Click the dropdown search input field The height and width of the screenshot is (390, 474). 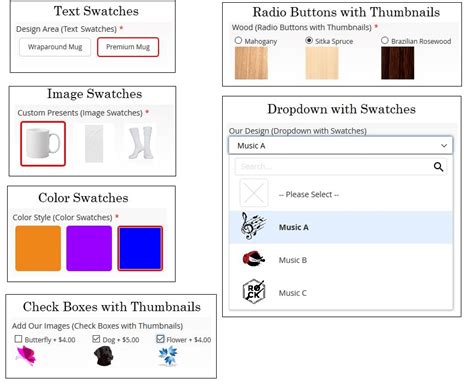click(341, 166)
